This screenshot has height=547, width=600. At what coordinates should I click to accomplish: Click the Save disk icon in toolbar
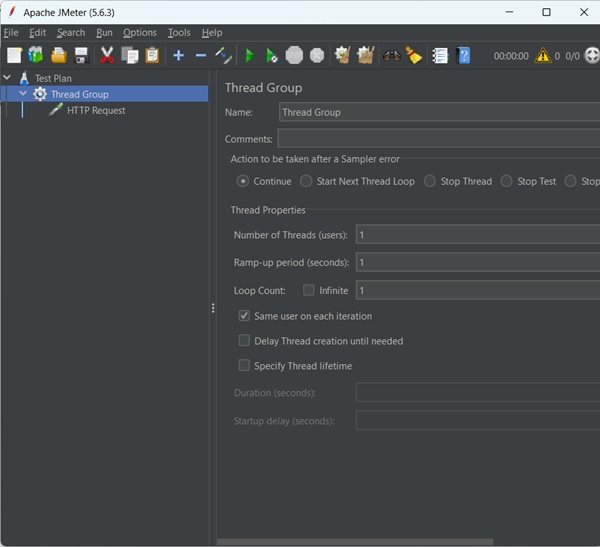(81, 55)
